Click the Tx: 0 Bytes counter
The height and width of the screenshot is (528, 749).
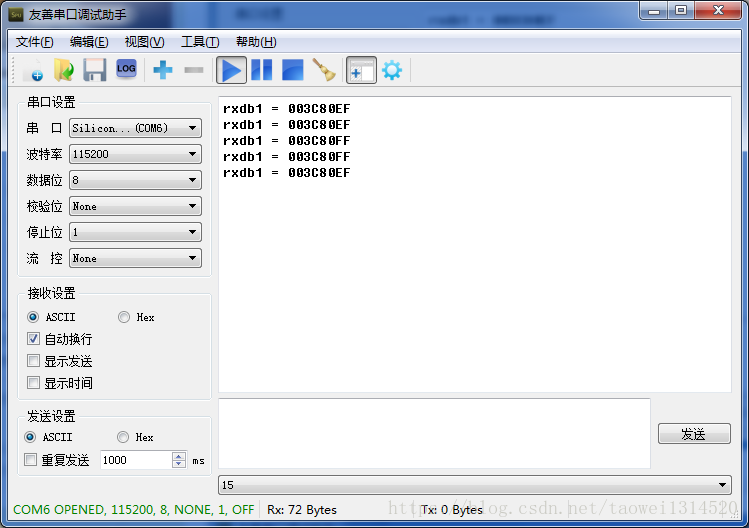pos(451,510)
